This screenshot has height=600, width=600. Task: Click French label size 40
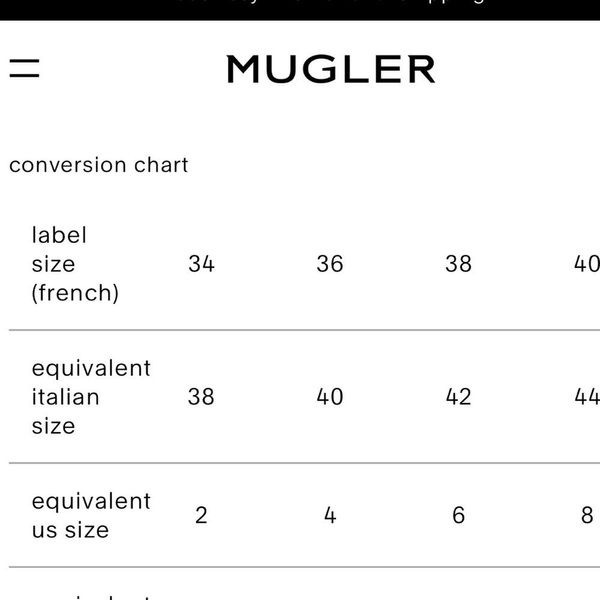(x=586, y=264)
